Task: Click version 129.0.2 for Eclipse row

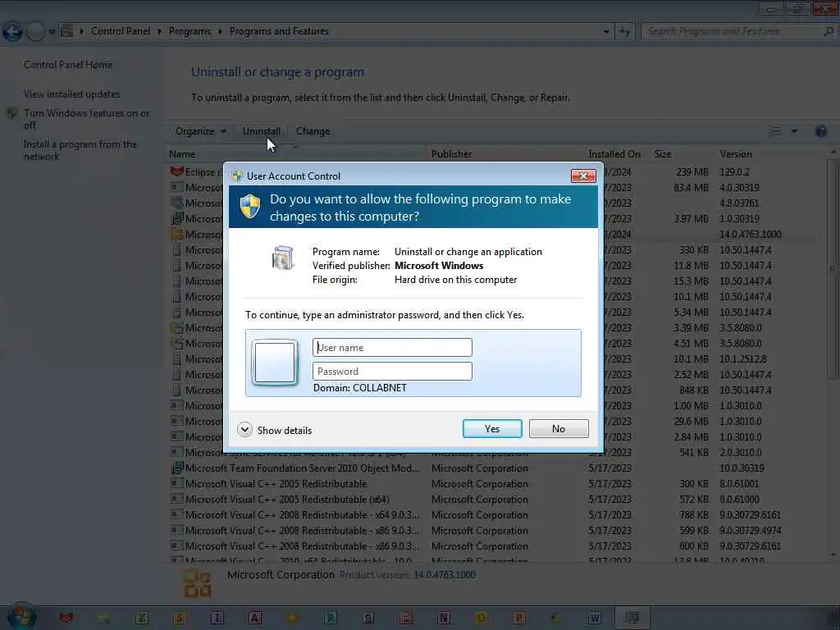Action: tap(734, 172)
